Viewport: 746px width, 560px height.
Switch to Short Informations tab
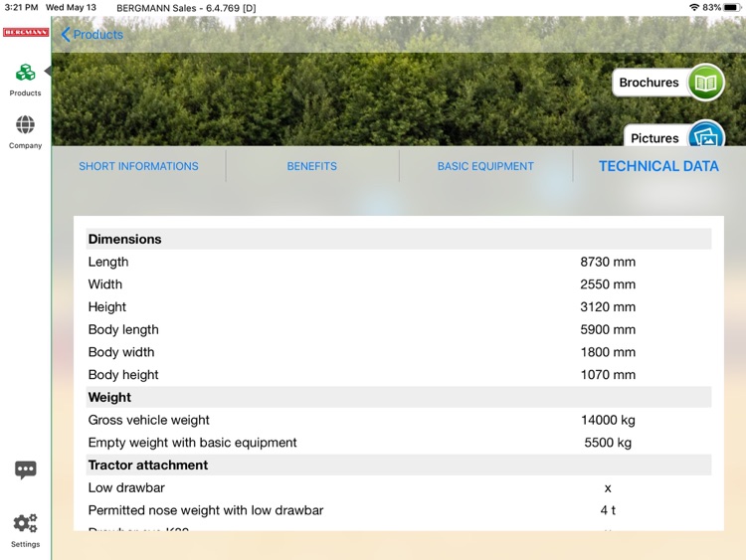tap(138, 166)
